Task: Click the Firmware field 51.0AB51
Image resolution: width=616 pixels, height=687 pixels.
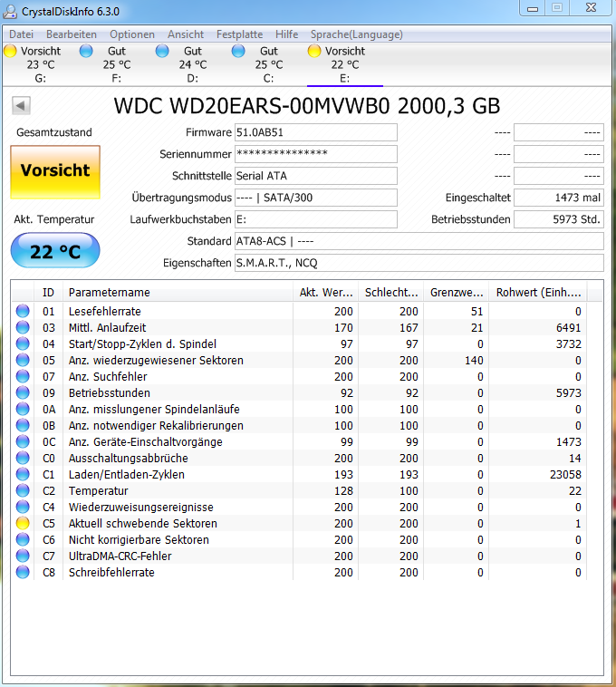Action: click(316, 132)
